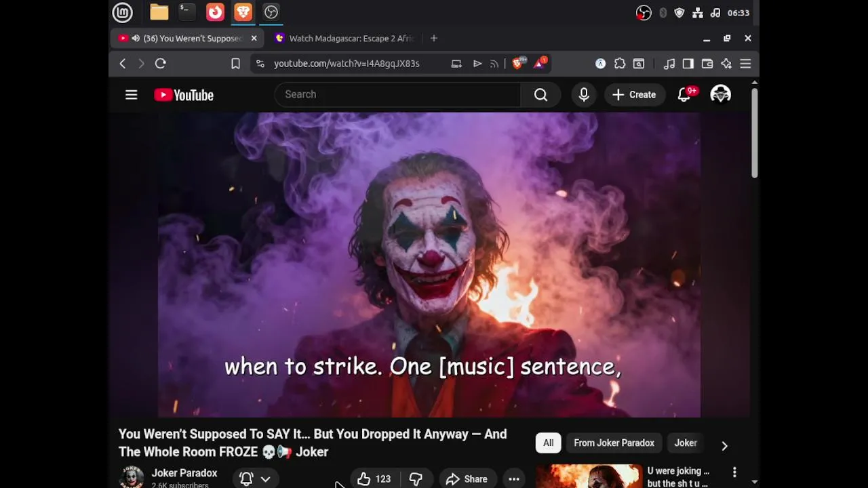Select the Joker filter chip
This screenshot has height=488, width=868.
[686, 443]
